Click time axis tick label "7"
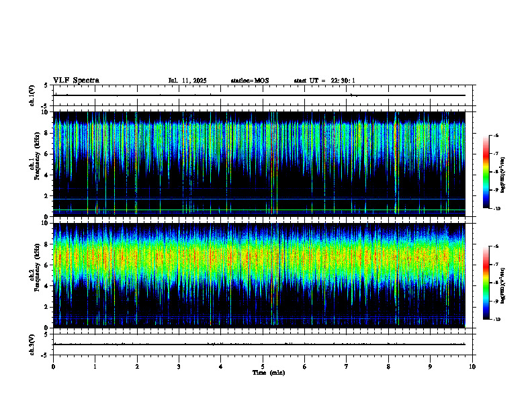This screenshot has height=411, width=532. coord(347,367)
